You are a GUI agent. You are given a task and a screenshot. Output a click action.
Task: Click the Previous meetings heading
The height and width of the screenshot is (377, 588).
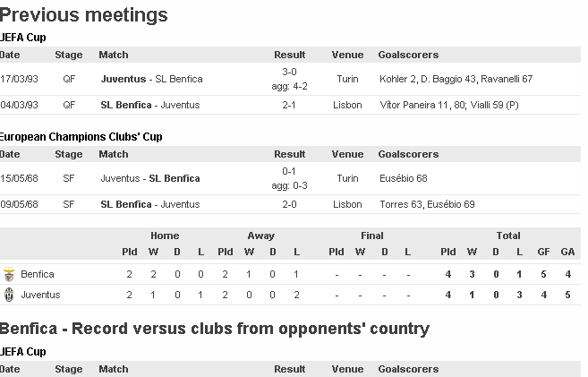pyautogui.click(x=84, y=15)
